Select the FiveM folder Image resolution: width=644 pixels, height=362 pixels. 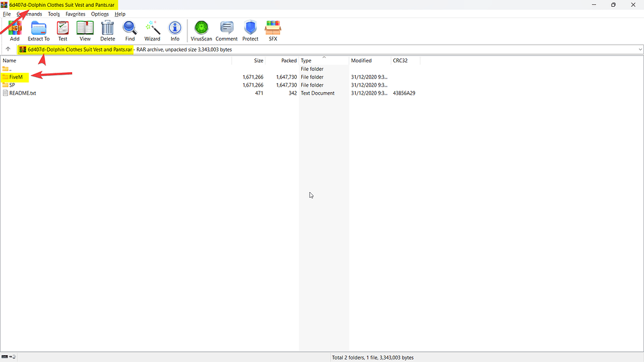click(16, 77)
